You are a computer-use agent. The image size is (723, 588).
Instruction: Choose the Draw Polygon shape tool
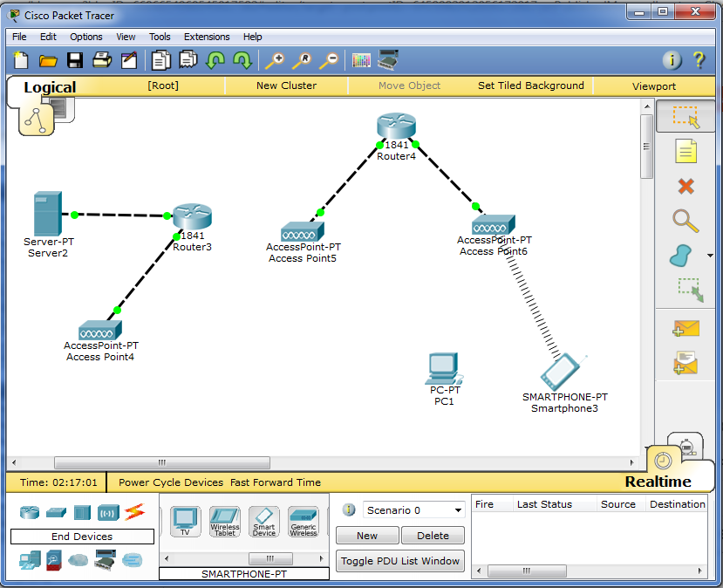click(x=680, y=256)
